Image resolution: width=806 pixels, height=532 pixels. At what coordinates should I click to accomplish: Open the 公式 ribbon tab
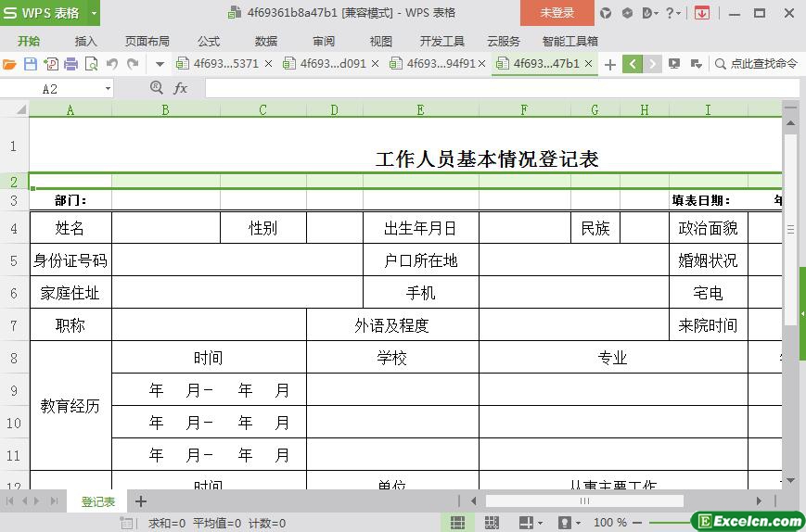pyautogui.click(x=208, y=41)
